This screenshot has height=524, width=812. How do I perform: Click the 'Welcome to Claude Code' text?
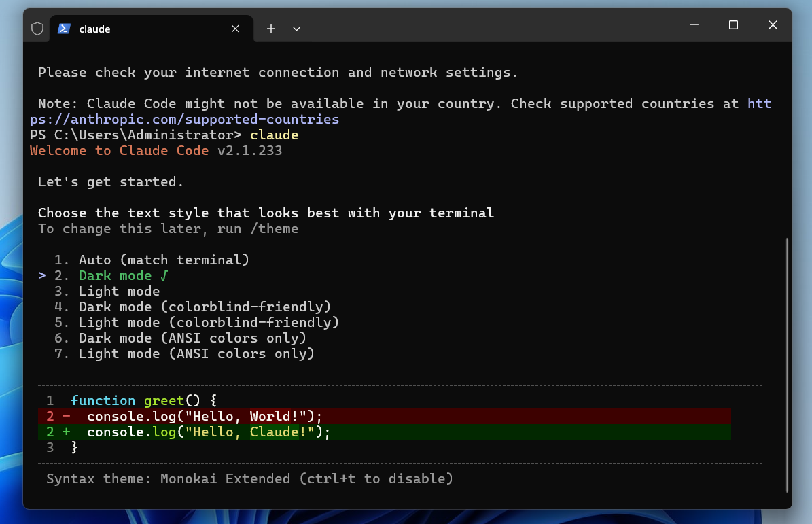click(x=119, y=151)
